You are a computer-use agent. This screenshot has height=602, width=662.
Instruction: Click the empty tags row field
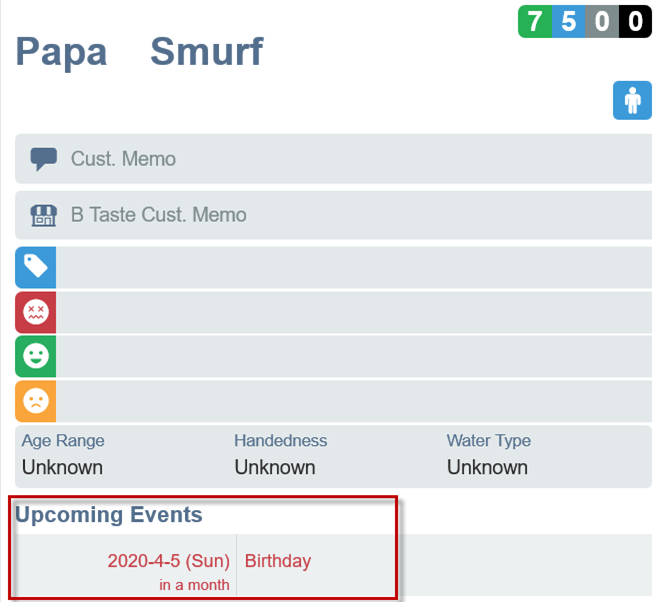(354, 267)
